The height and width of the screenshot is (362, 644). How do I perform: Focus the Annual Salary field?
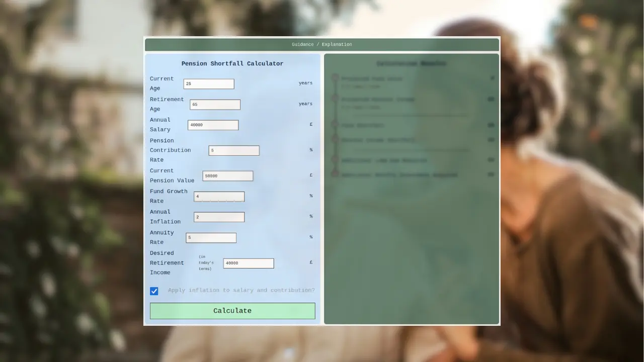click(x=213, y=125)
